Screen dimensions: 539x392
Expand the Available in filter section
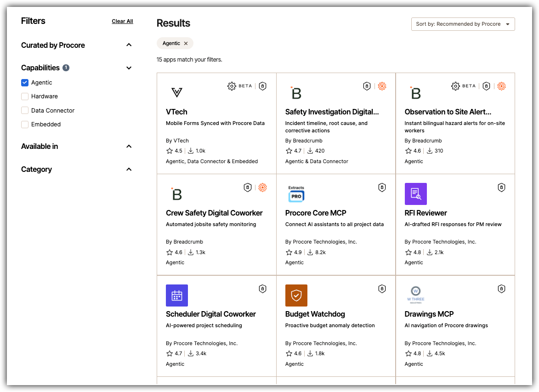click(x=129, y=146)
